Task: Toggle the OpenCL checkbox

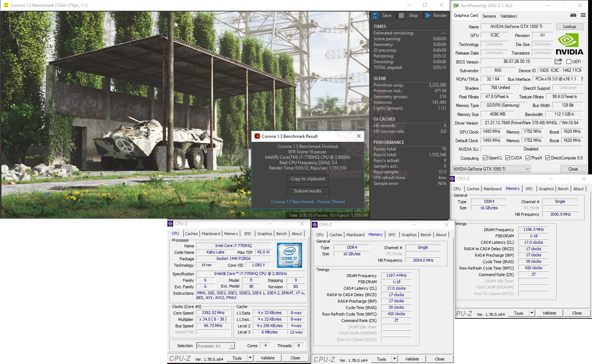Action: (485, 158)
